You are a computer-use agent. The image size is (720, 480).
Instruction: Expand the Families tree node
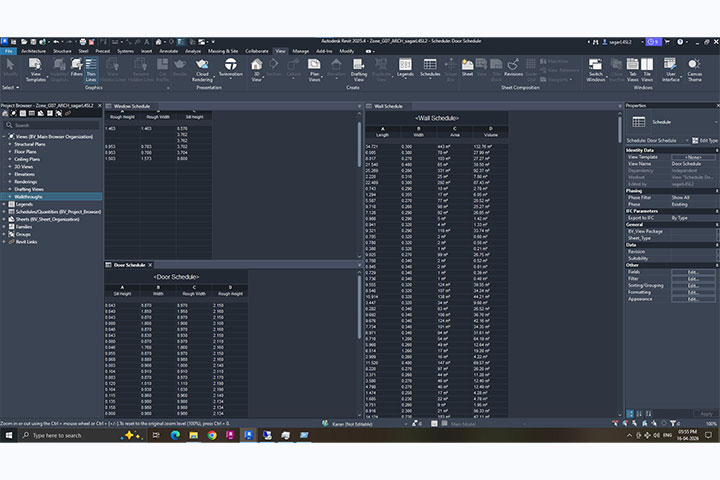coord(4,227)
